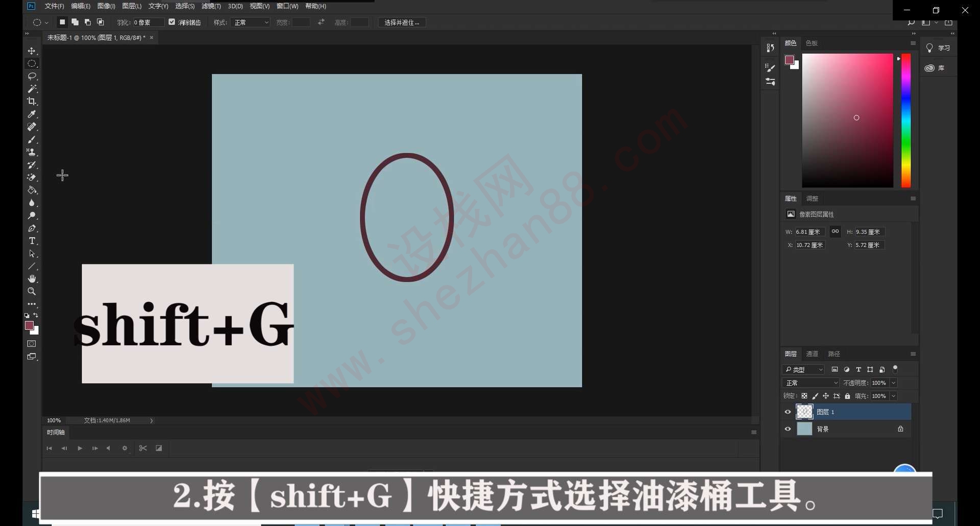Open the 滤镜(T) menu
Image resolution: width=980 pixels, height=526 pixels.
tap(211, 6)
